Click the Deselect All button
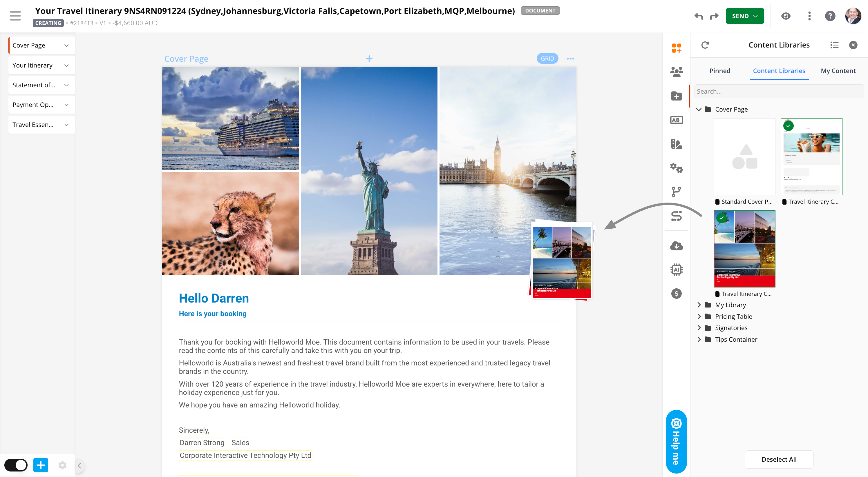Image resolution: width=868 pixels, height=477 pixels. 779,459
